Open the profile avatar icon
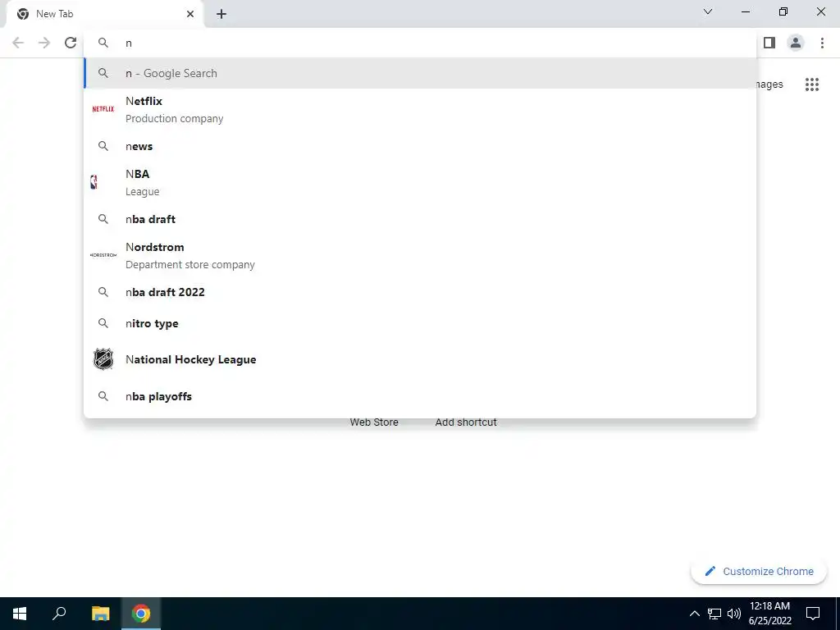Image resolution: width=840 pixels, height=630 pixels. [x=796, y=43]
